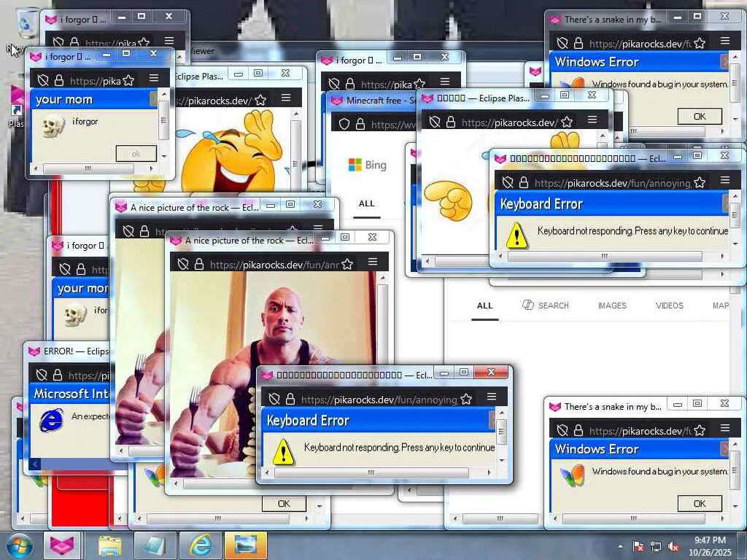The height and width of the screenshot is (560, 747).
Task: Click padlock in inactive Keyboard Error window
Action: click(524, 182)
